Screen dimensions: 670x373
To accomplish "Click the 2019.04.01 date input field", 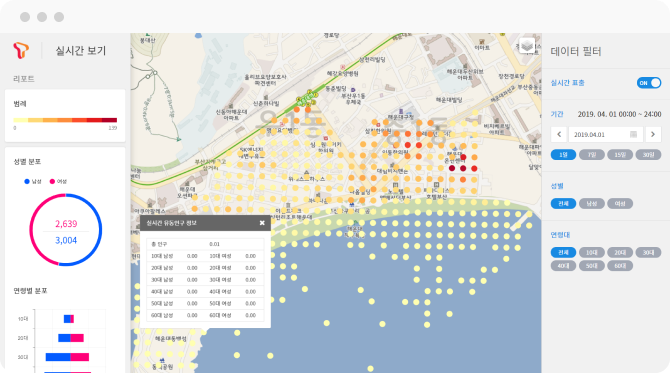I will tap(606, 134).
